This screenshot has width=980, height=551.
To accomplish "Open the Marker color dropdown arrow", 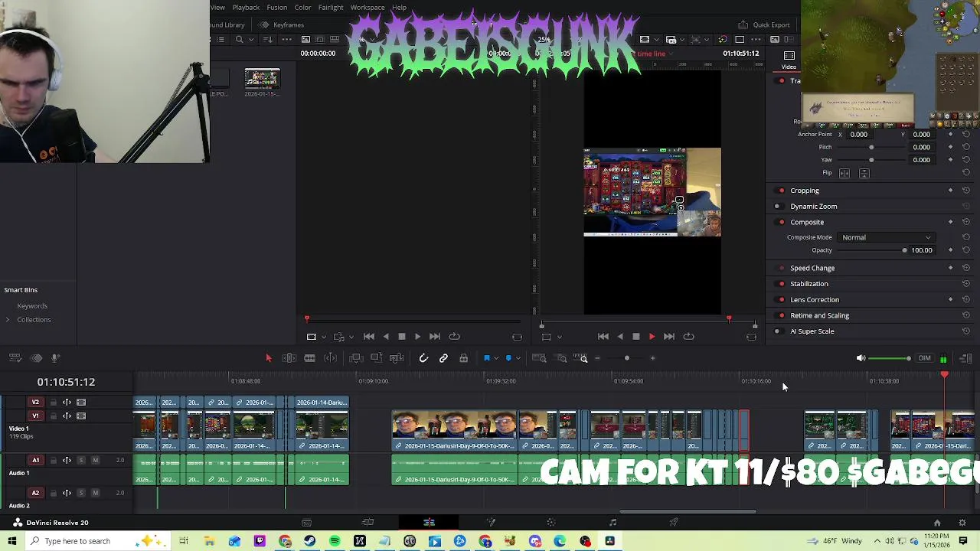I will click(x=518, y=358).
